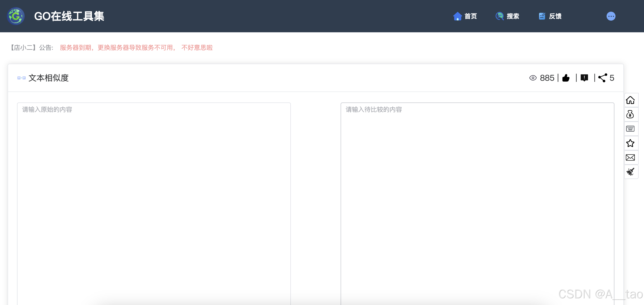The image size is (644, 305).
Task: Open the 首页 home menu item
Action: click(x=465, y=16)
